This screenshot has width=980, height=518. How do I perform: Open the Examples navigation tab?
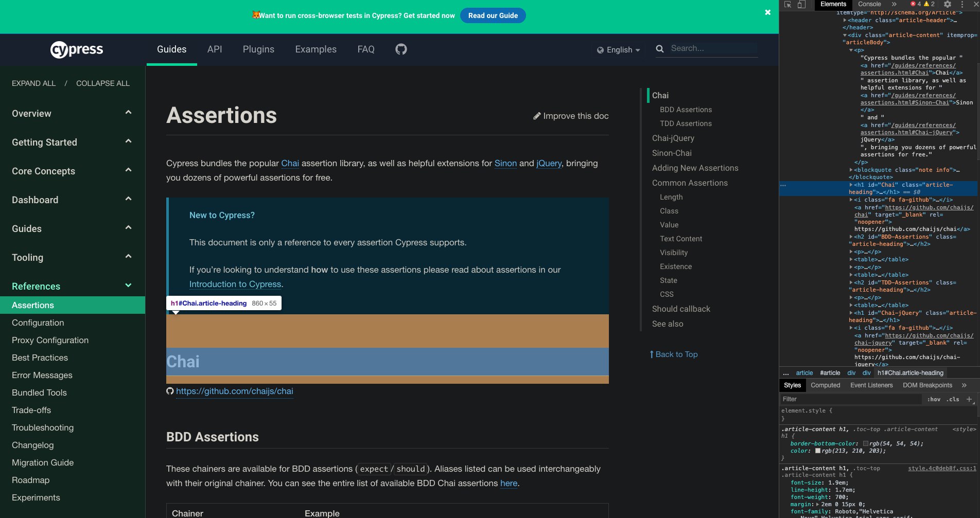coord(316,49)
